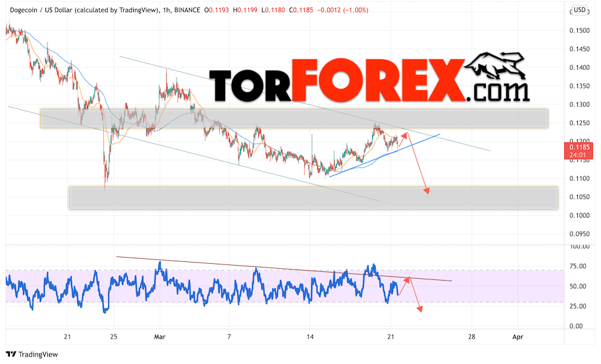Click the 0.1400 price axis label
Screen dimensions: 601x364
click(x=579, y=67)
